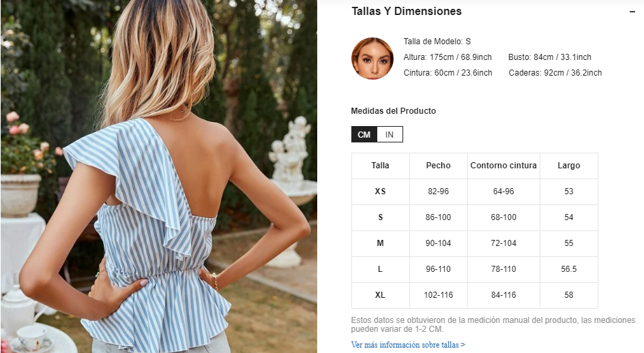Click the Busto 84cm measurement text
This screenshot has height=353, width=644.
tap(550, 57)
